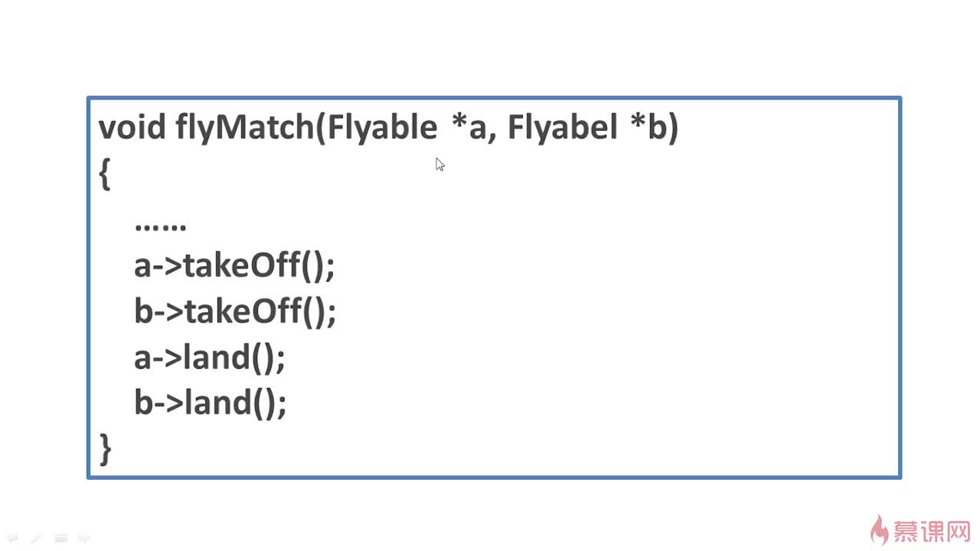The width and height of the screenshot is (980, 551).
Task: Click the b->land(); statement
Action: [211, 403]
